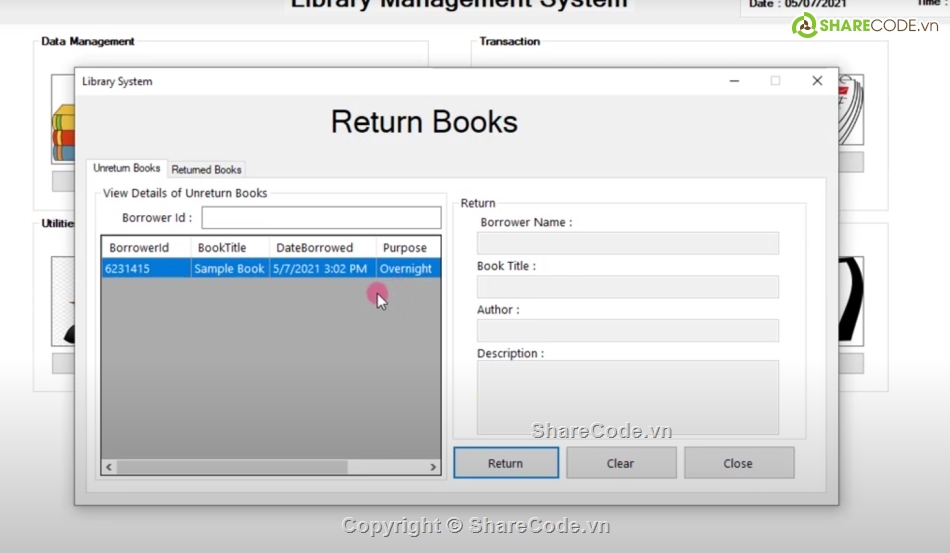The image size is (950, 553).
Task: Click the Borrower Name text box
Action: click(x=627, y=243)
